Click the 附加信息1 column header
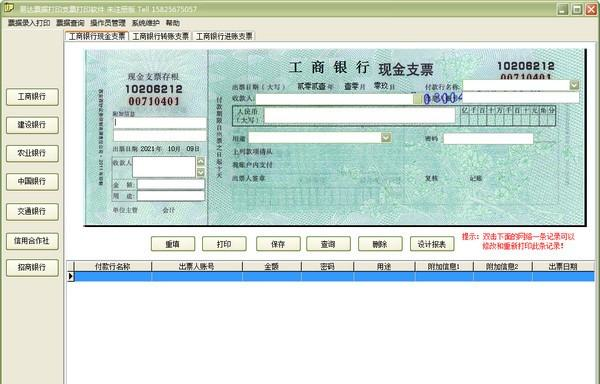 (444, 267)
